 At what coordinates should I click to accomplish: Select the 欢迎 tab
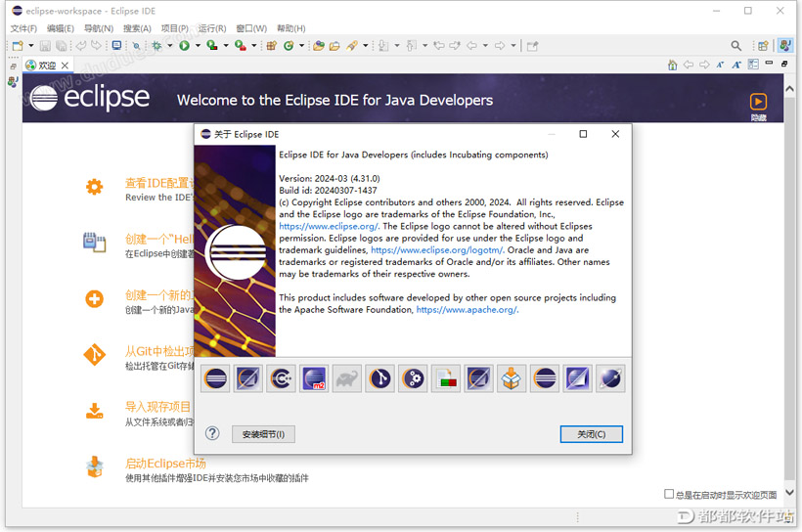(x=47, y=66)
